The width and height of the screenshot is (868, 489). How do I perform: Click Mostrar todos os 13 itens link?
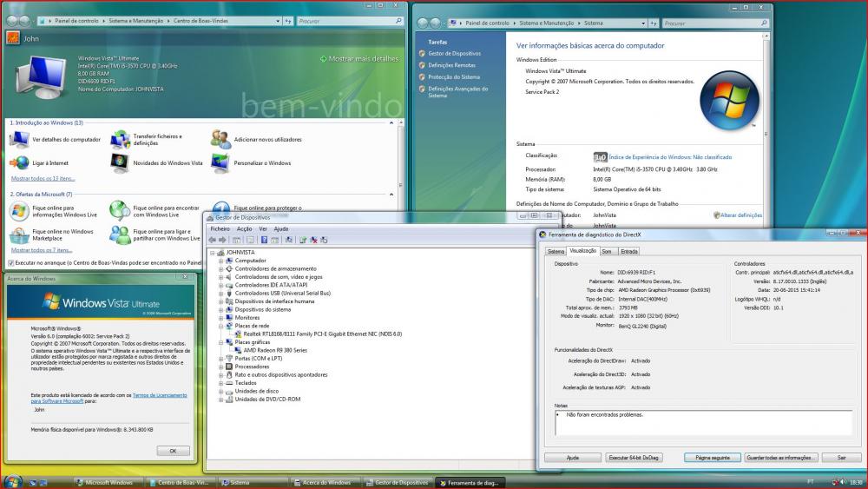coord(43,178)
